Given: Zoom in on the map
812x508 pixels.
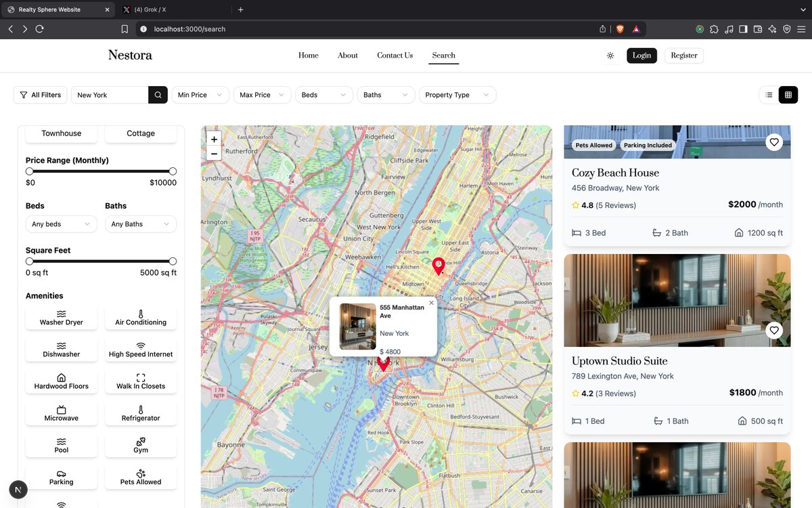Looking at the screenshot, I should coord(214,139).
